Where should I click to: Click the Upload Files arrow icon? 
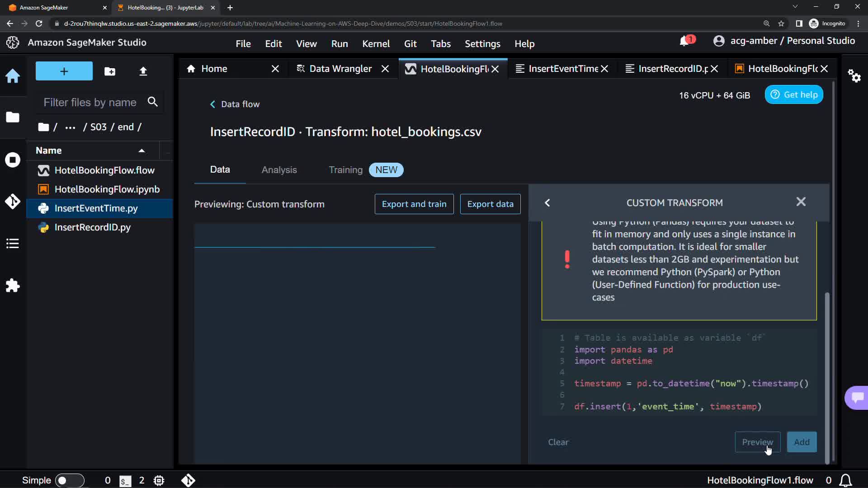(x=143, y=71)
